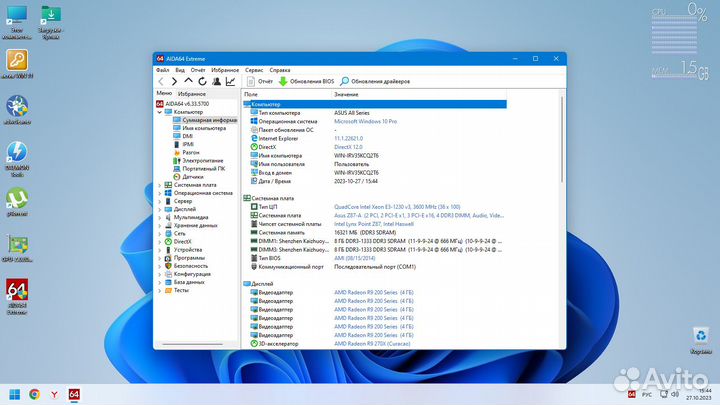Image resolution: width=720 pixels, height=405 pixels.
Task: Expand the Сеть tree node
Action: coord(159,234)
